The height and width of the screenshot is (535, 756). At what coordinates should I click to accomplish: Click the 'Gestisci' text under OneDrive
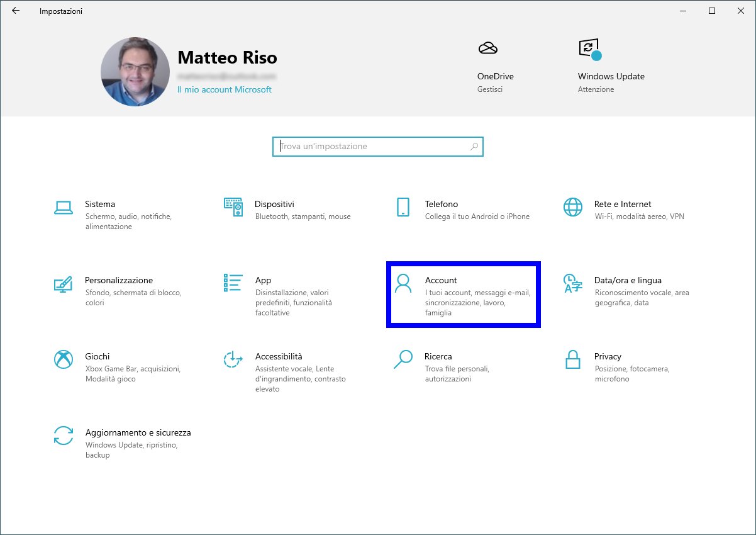point(490,89)
